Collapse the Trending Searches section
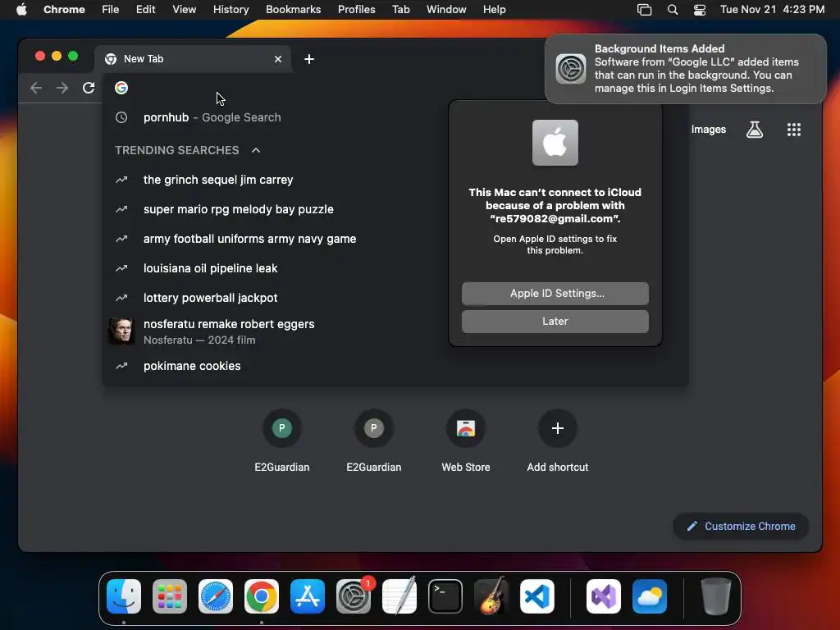The image size is (840, 630). [x=256, y=150]
